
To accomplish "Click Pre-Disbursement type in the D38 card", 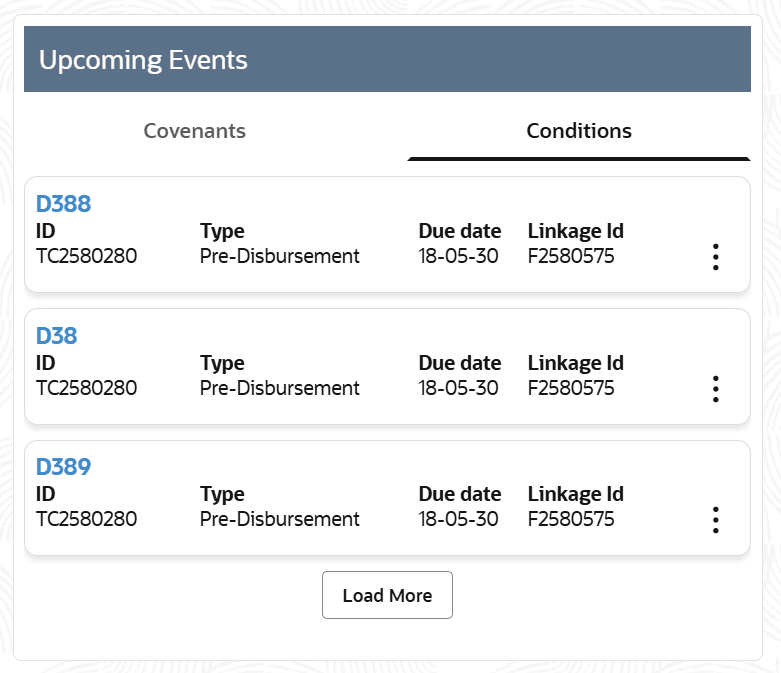I will pyautogui.click(x=279, y=388).
